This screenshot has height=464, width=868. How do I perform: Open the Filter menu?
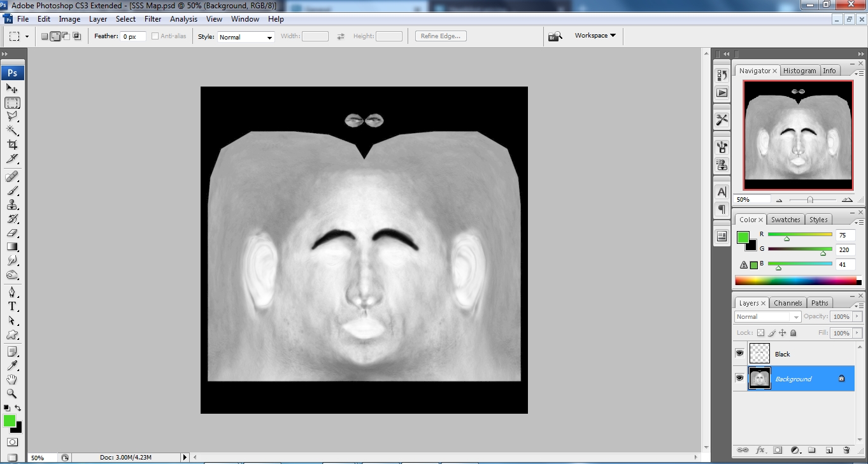(153, 19)
